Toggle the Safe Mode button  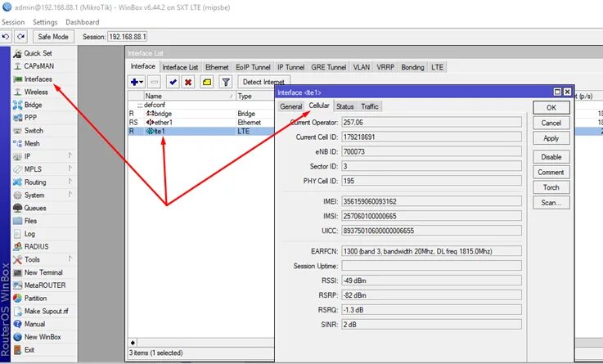(53, 37)
